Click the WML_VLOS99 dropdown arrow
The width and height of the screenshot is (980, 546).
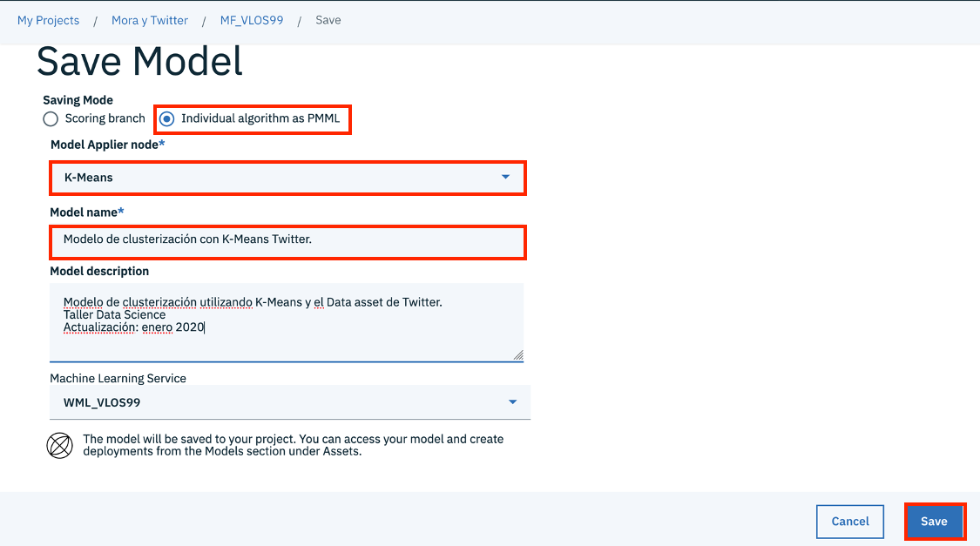click(x=512, y=402)
